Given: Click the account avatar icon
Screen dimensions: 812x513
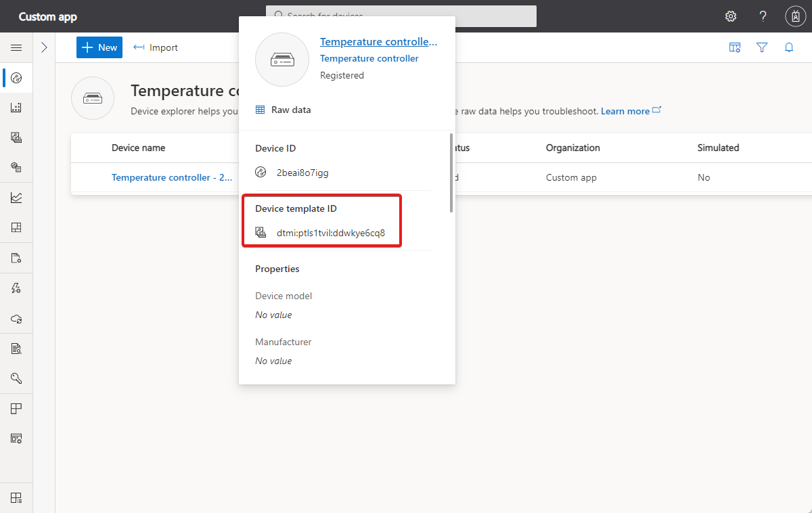Looking at the screenshot, I should click(795, 16).
